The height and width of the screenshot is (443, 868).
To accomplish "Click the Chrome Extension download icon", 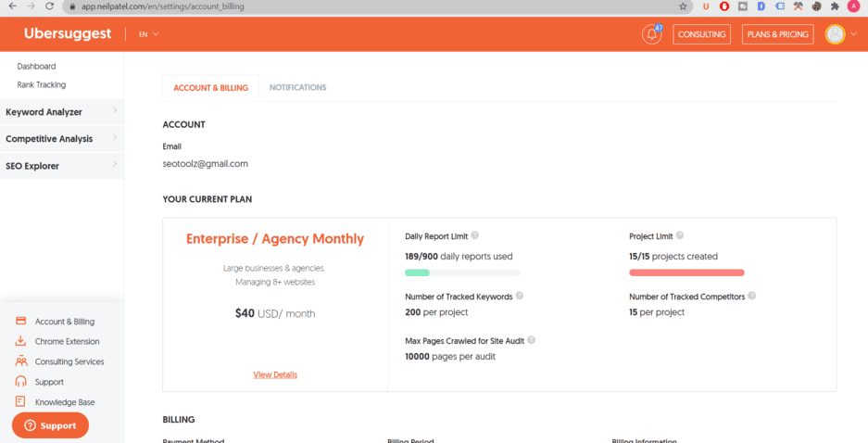I will coord(21,341).
